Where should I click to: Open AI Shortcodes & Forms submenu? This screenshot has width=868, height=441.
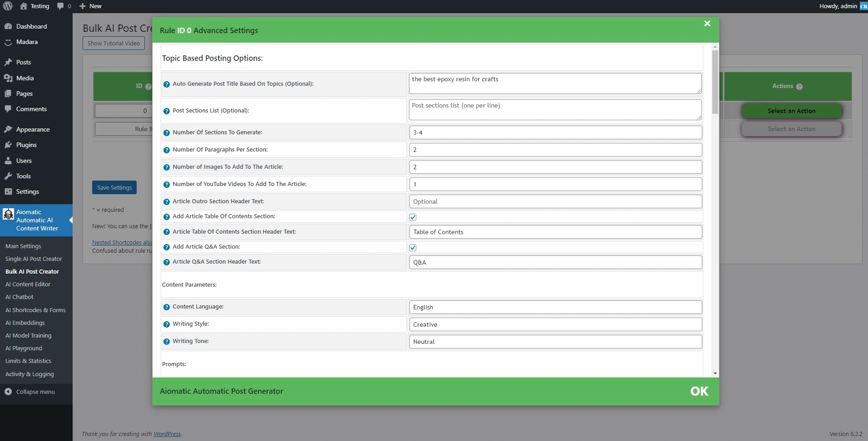point(35,310)
